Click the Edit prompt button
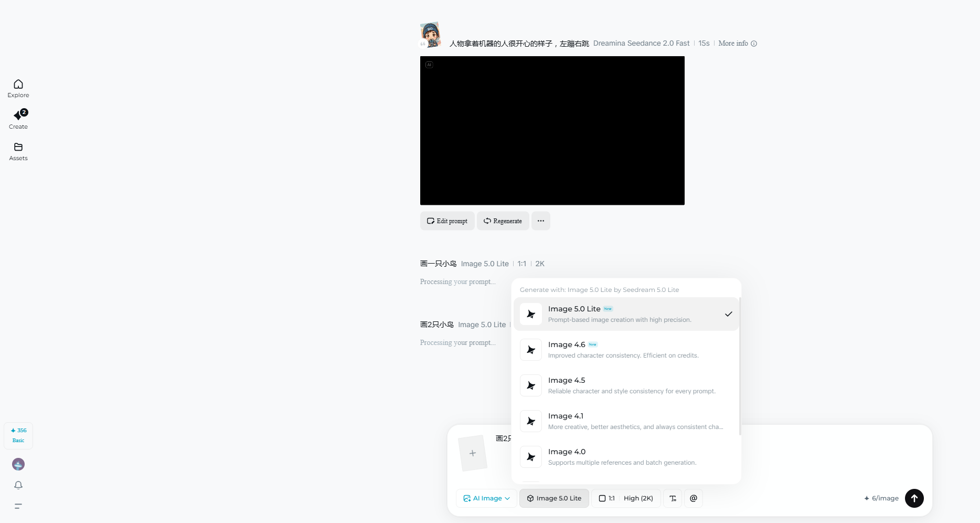Image resolution: width=980 pixels, height=523 pixels. tap(447, 221)
